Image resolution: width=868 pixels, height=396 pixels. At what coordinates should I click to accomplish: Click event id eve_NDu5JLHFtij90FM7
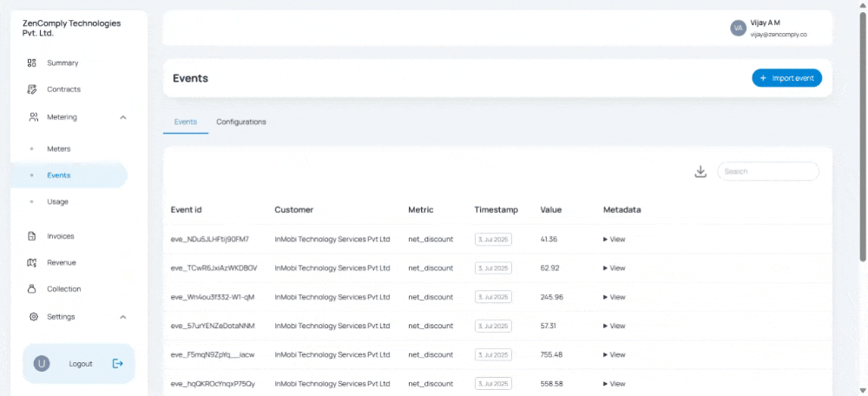point(210,240)
